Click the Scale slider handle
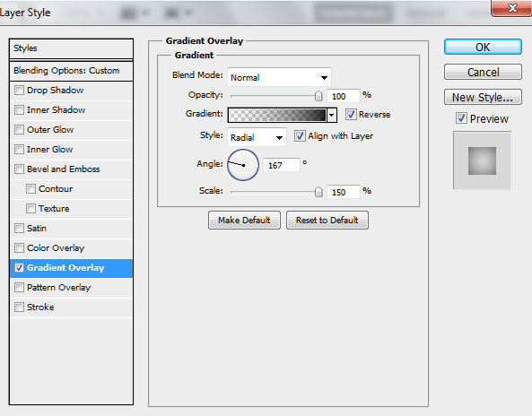 pos(318,192)
